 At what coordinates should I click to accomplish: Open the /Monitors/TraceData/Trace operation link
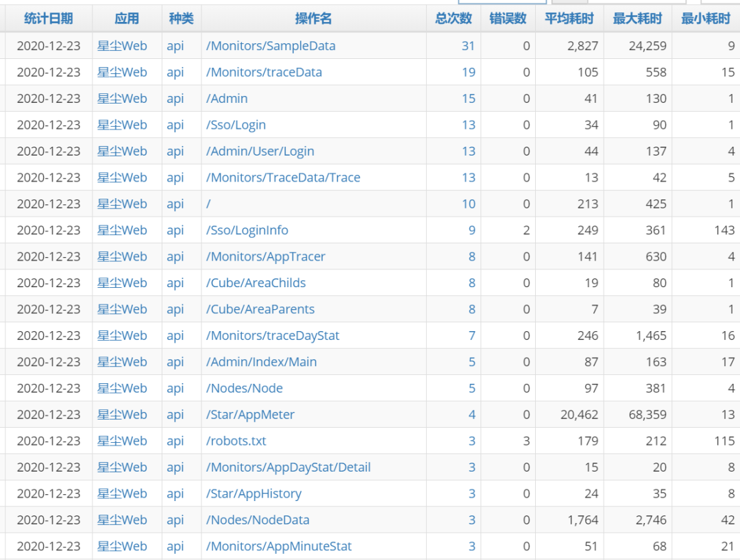tap(283, 178)
